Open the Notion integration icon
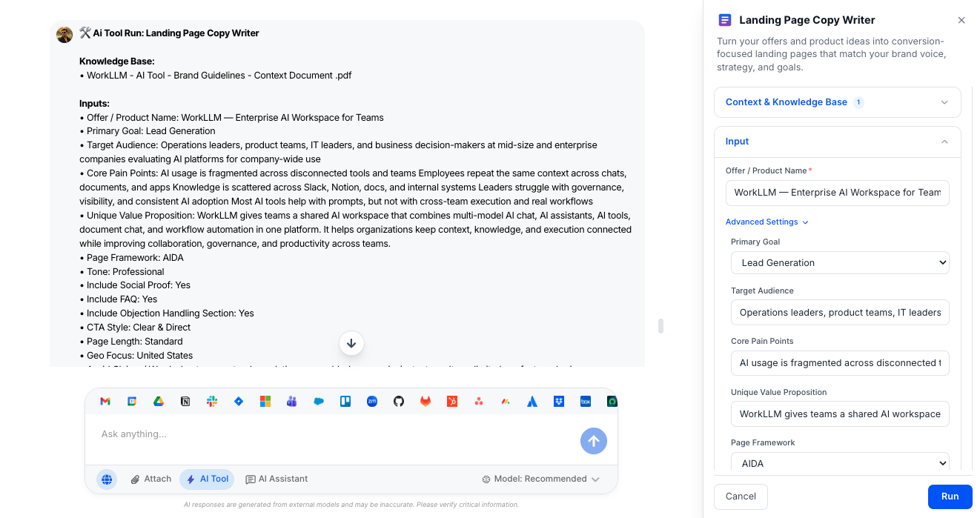 click(x=185, y=401)
